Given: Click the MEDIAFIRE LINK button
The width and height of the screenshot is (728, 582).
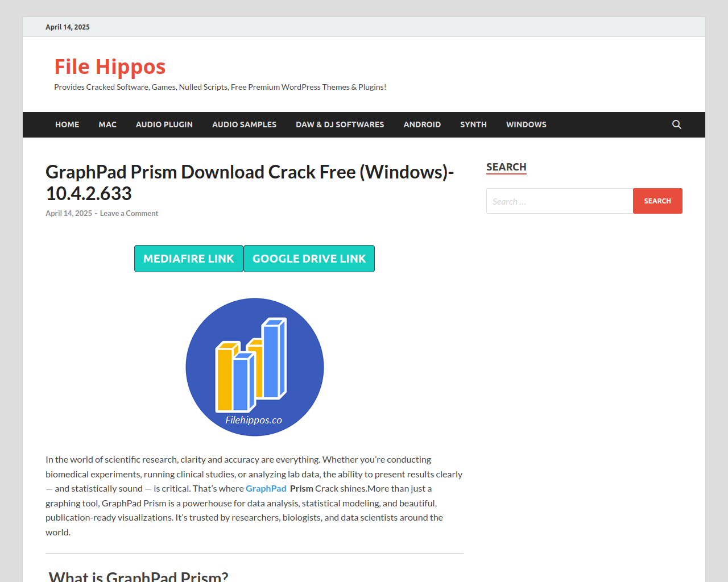Looking at the screenshot, I should [x=189, y=259].
